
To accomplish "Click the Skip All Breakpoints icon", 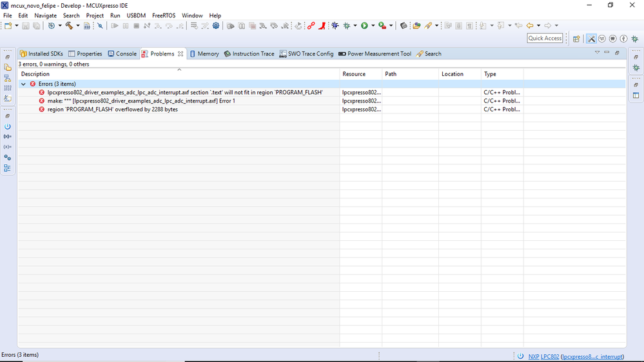I will tap(100, 26).
